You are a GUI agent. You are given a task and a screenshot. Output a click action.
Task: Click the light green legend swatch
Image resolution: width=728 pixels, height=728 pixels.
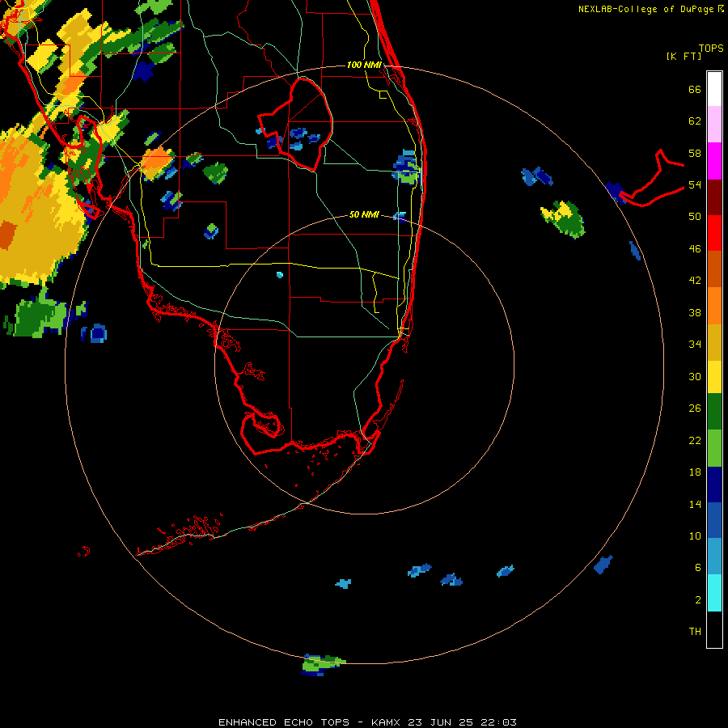(714, 448)
